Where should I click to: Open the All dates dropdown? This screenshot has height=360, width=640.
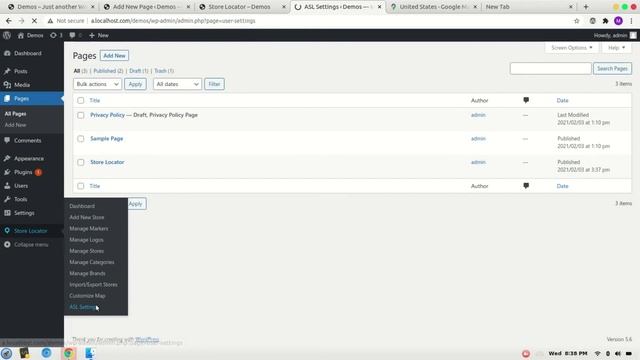pyautogui.click(x=177, y=84)
